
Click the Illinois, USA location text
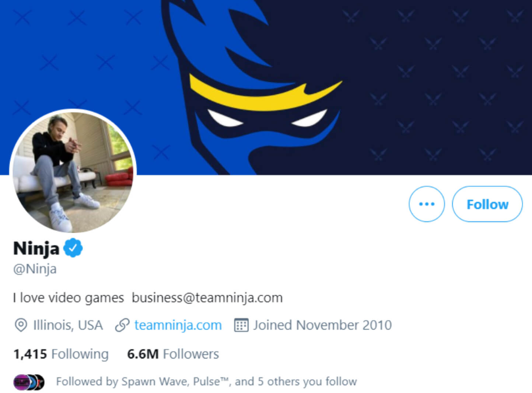[x=68, y=325]
